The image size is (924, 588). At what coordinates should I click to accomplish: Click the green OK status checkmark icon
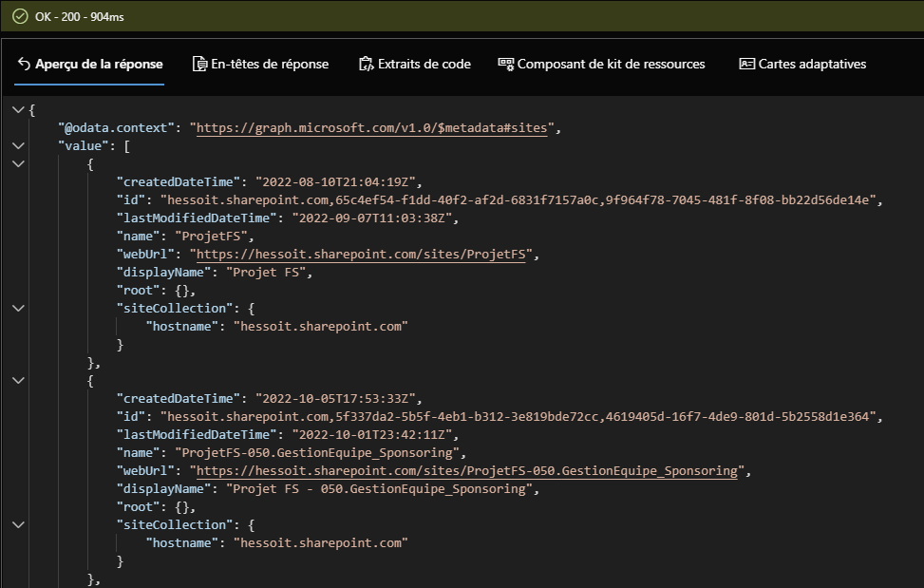[20, 16]
